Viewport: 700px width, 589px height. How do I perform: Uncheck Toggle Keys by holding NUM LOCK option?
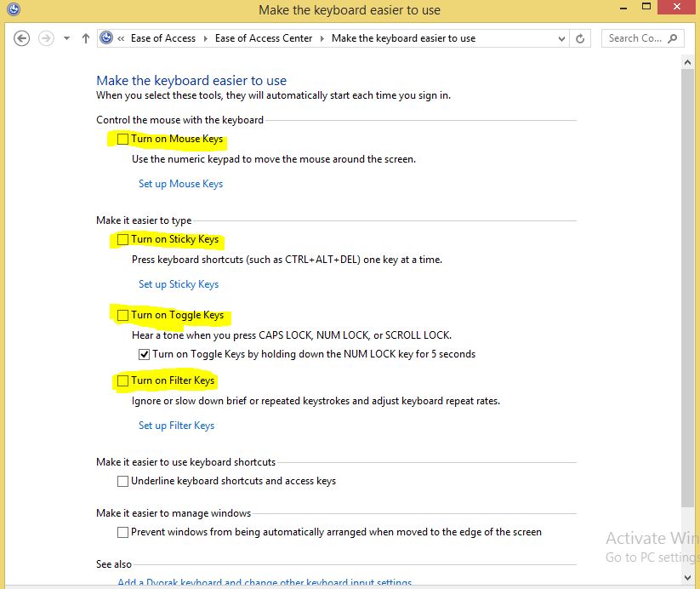[144, 354]
